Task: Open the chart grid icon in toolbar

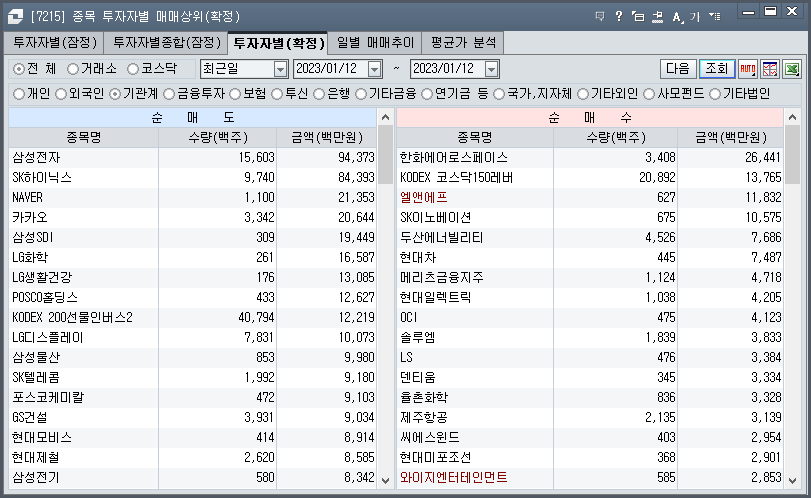Action: [x=770, y=69]
